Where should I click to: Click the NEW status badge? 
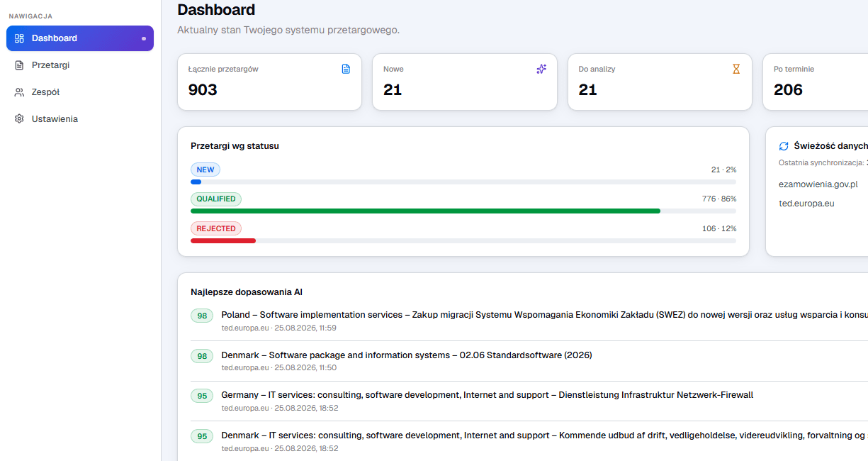[x=205, y=170]
